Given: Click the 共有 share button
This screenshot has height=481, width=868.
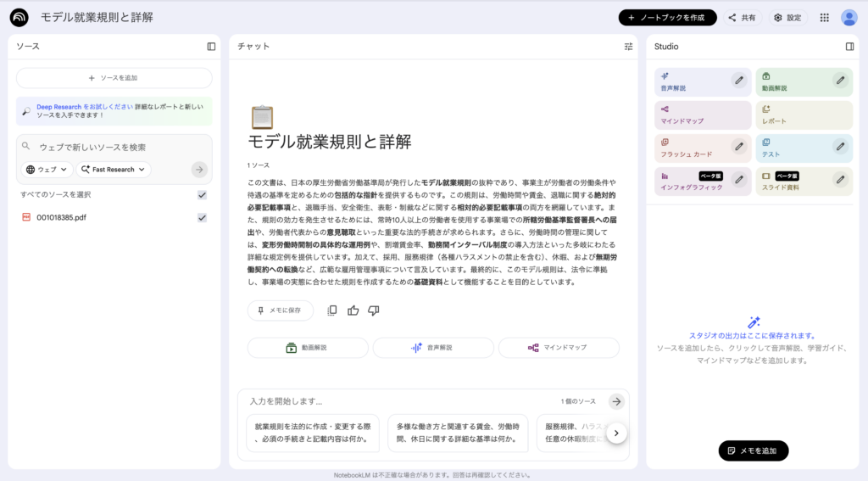Looking at the screenshot, I should pyautogui.click(x=743, y=18).
